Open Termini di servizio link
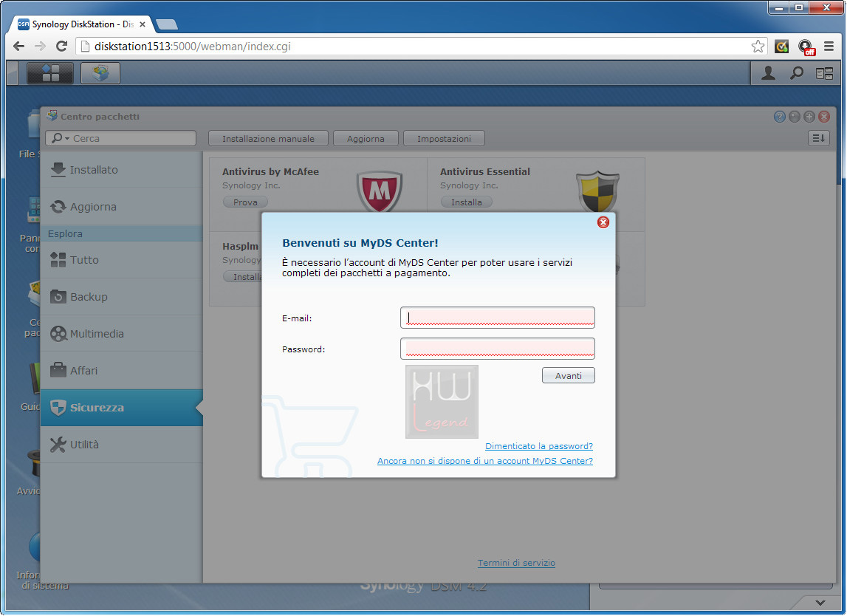The width and height of the screenshot is (847, 616). point(516,563)
